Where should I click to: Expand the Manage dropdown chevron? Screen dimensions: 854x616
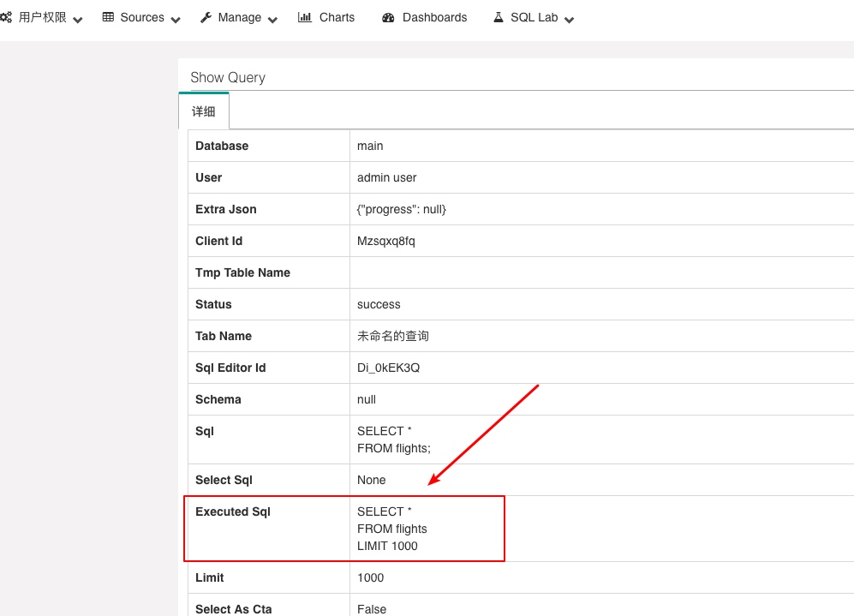pyautogui.click(x=273, y=21)
